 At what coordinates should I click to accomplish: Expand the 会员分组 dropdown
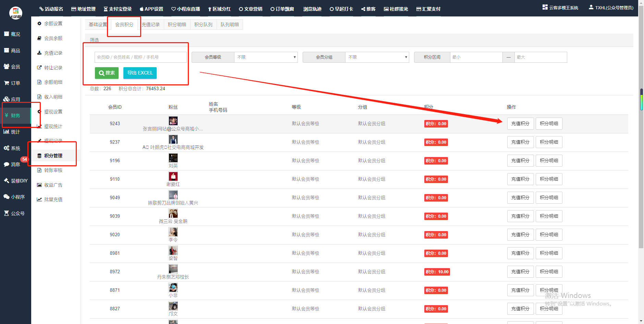click(377, 57)
